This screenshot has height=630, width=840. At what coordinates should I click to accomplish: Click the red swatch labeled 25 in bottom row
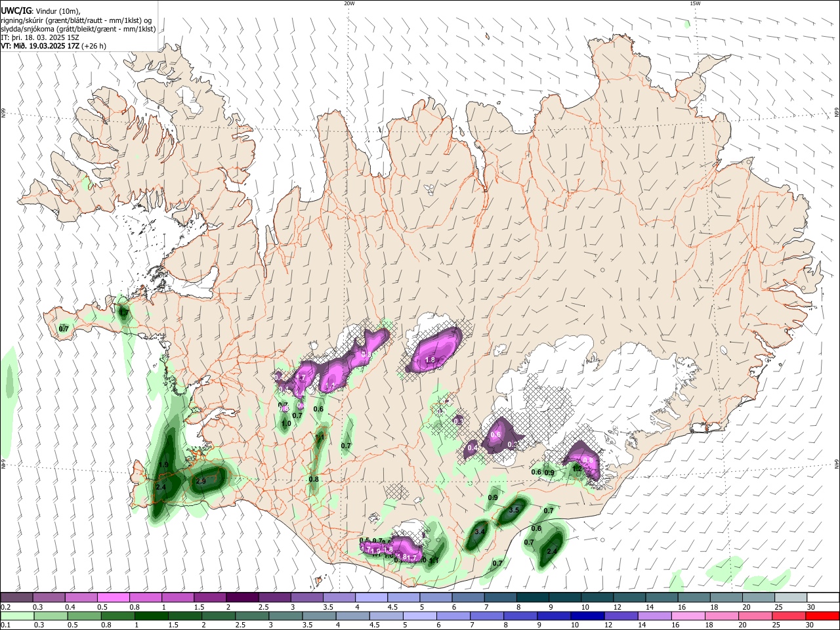[789, 616]
